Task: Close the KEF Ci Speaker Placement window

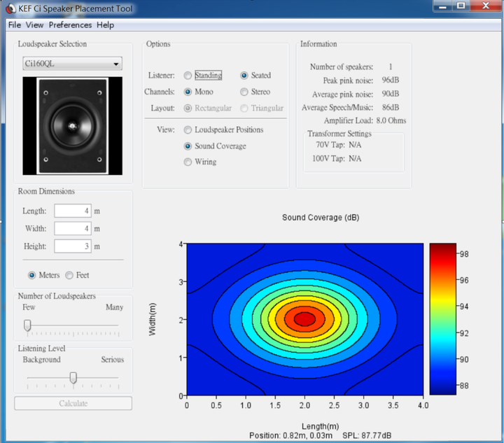Action: click(x=486, y=6)
